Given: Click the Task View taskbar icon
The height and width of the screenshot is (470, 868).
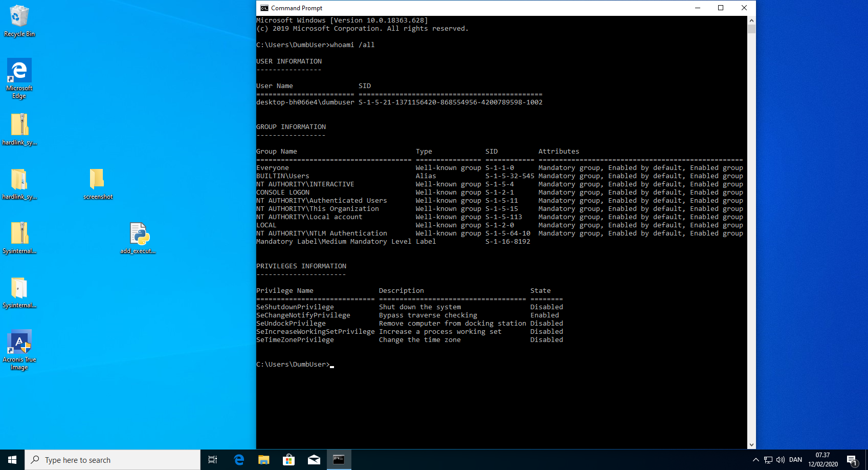Looking at the screenshot, I should pos(213,460).
